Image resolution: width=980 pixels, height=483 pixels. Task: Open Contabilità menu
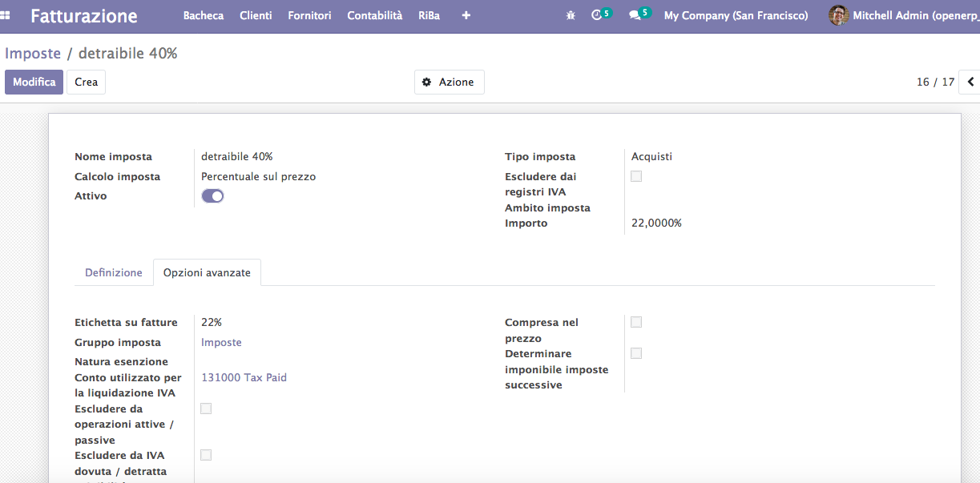coord(375,15)
